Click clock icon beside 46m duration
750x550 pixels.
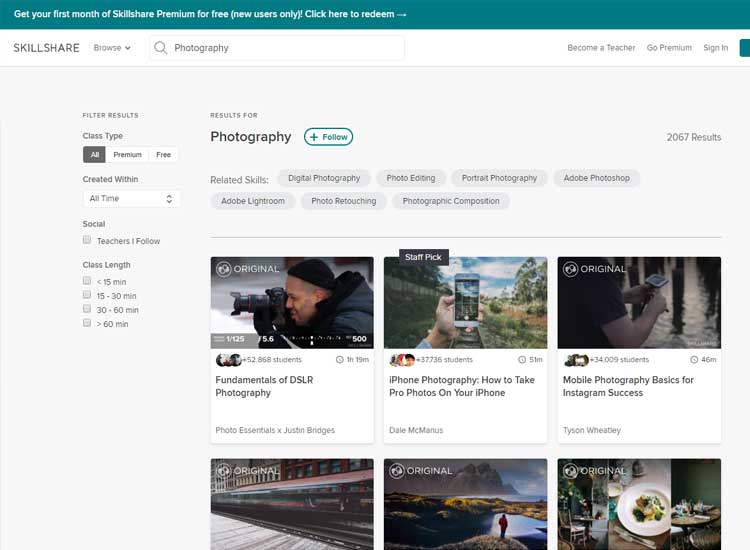coord(694,360)
